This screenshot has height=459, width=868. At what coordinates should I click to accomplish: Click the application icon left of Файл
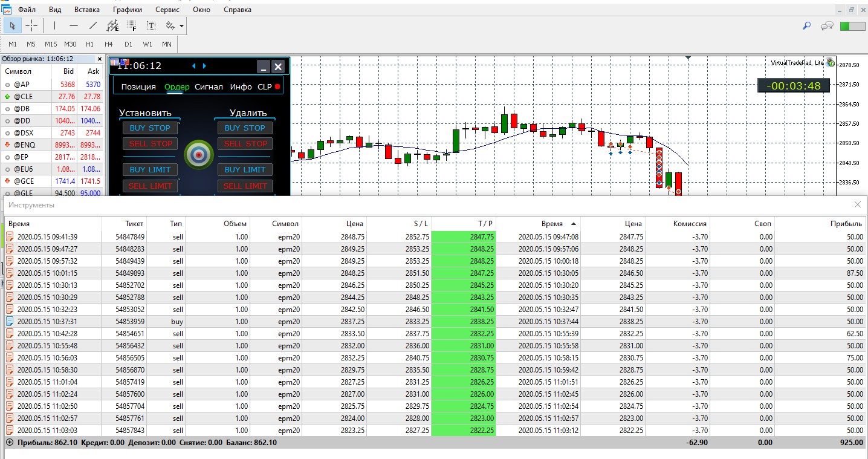click(x=6, y=10)
